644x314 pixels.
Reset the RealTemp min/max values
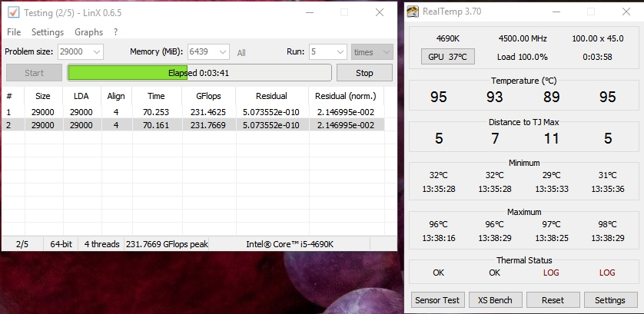553,300
